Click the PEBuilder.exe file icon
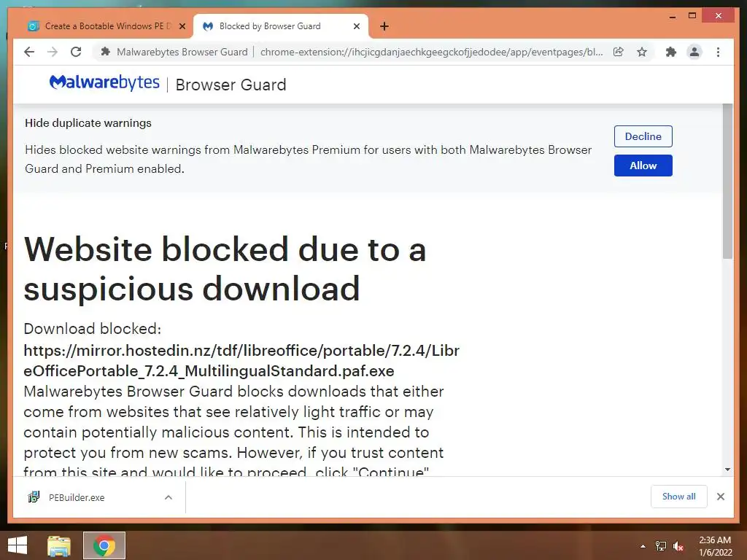The width and height of the screenshot is (747, 560). point(34,497)
